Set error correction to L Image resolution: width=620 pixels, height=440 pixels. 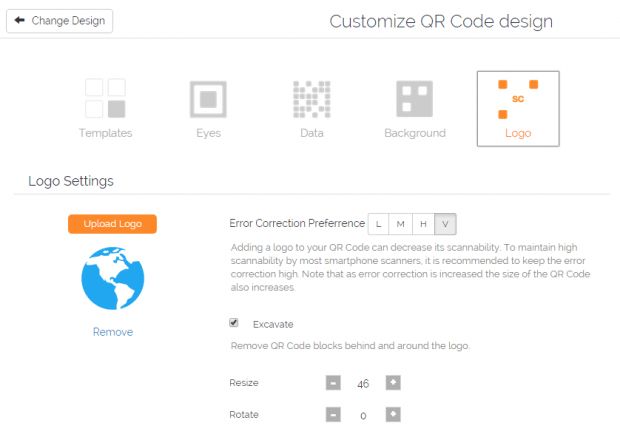pos(380,224)
